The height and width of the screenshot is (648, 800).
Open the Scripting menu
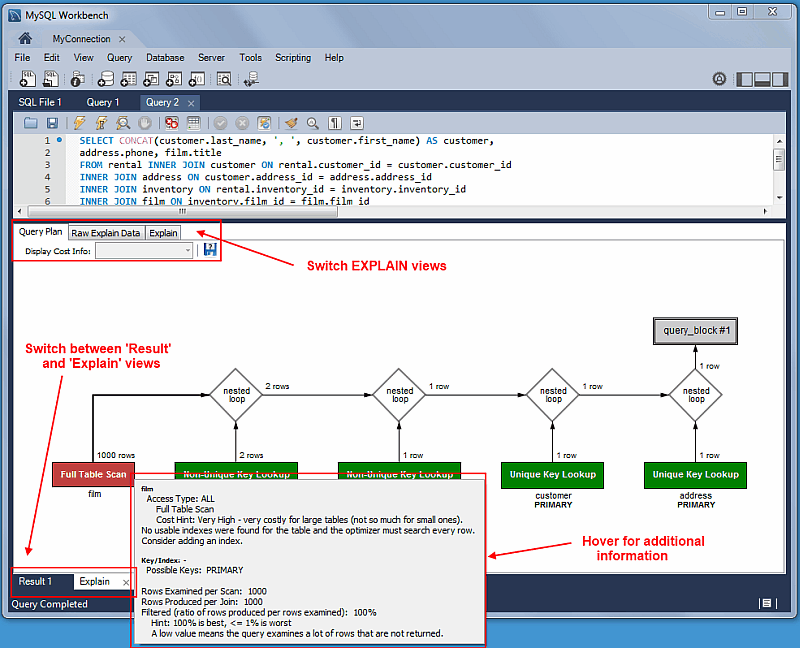293,58
